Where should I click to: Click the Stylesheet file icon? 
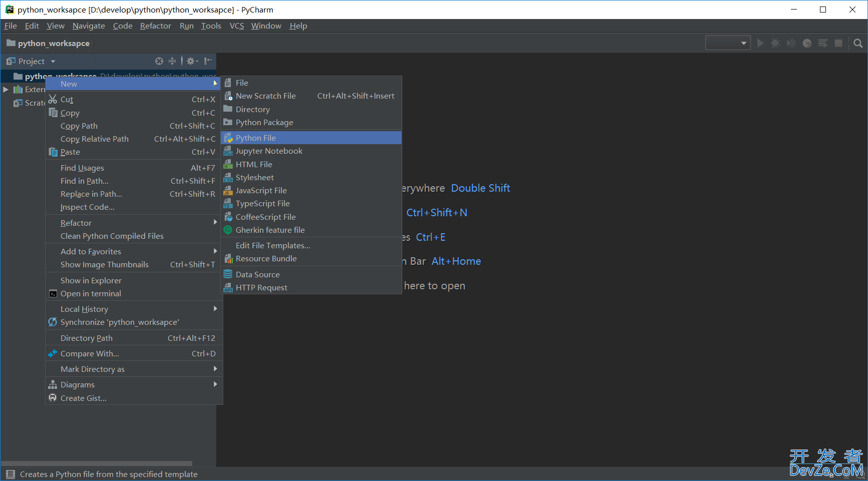(228, 178)
